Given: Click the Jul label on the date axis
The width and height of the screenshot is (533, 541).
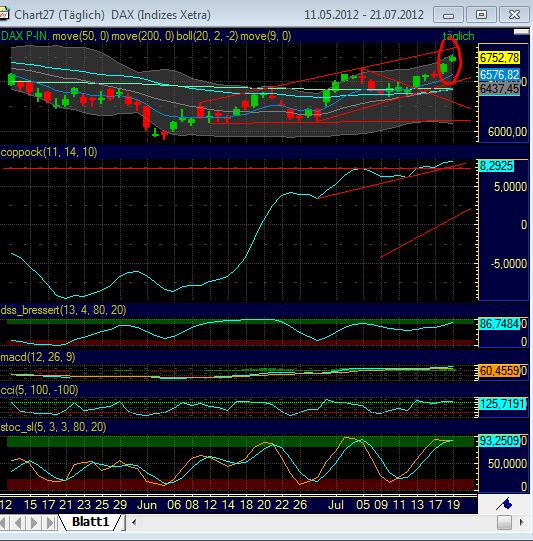Looking at the screenshot, I should 336,505.
